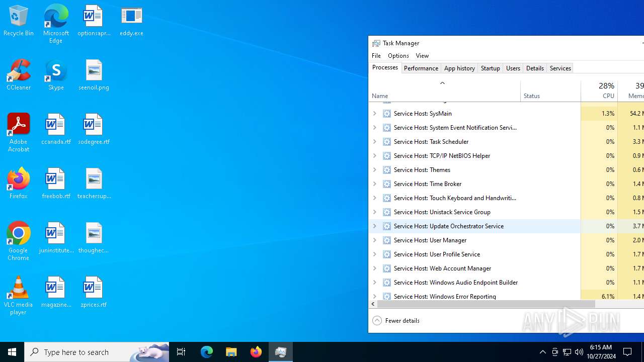Select Service Host: Windows Audio Endpoint Builder
This screenshot has width=644, height=362.
point(506,283)
